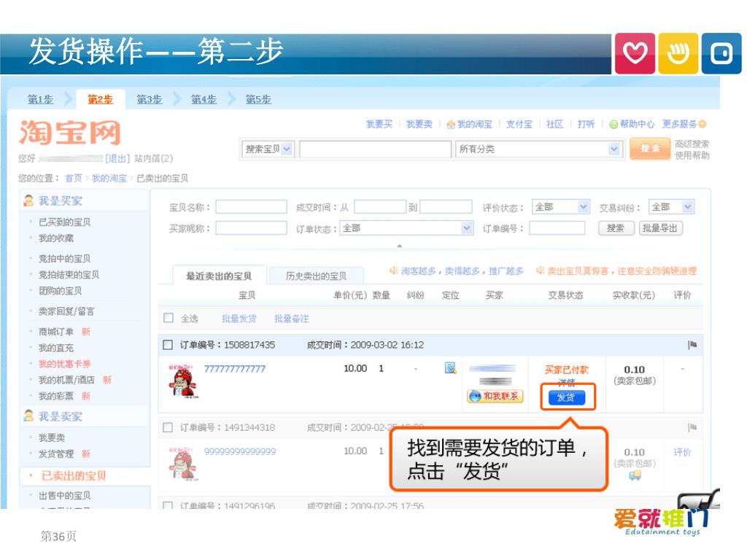This screenshot has width=747, height=560.
Task: Click the 支付宝 link in the top navigation
Action: pos(519,124)
